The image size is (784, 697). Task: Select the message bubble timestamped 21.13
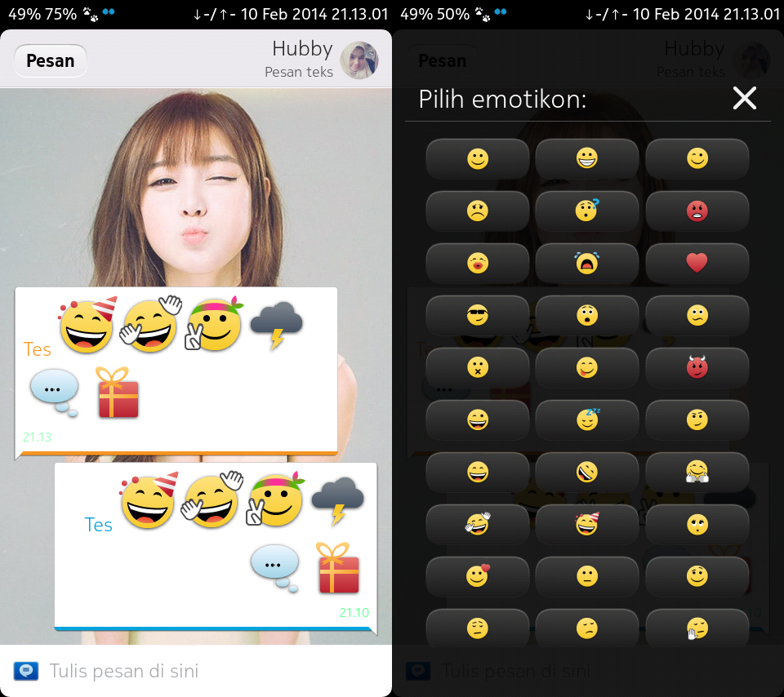click(176, 371)
